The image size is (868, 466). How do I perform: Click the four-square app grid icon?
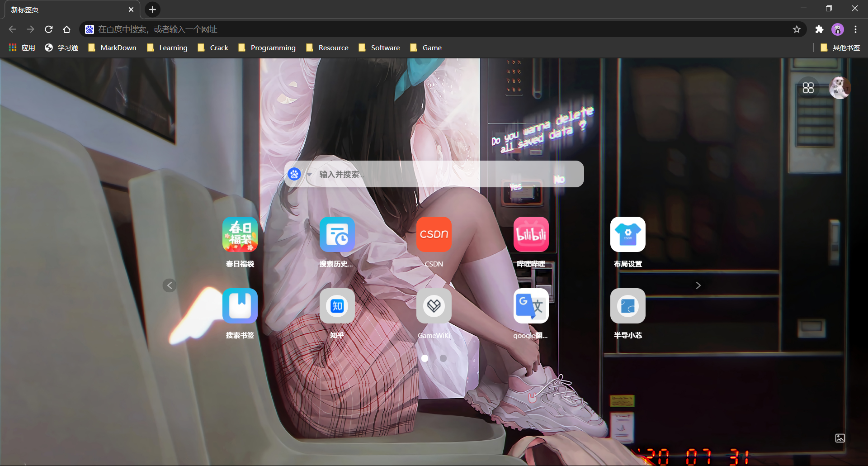(808, 88)
